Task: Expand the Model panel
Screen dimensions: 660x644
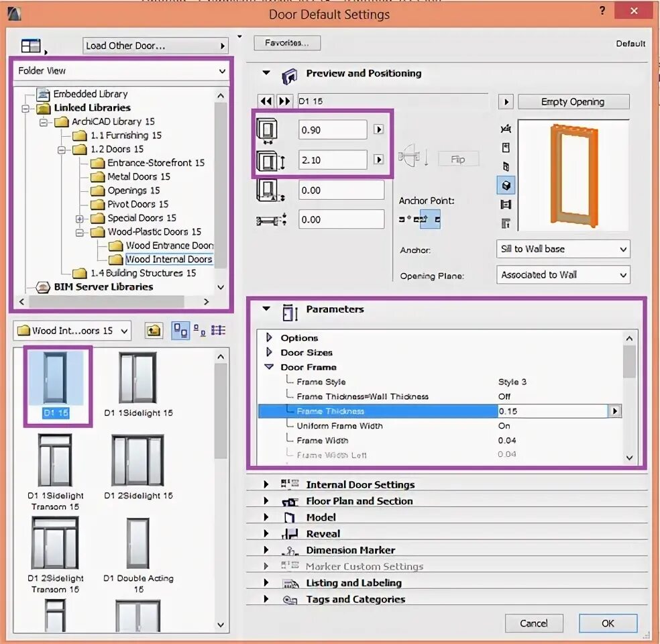Action: [x=266, y=517]
